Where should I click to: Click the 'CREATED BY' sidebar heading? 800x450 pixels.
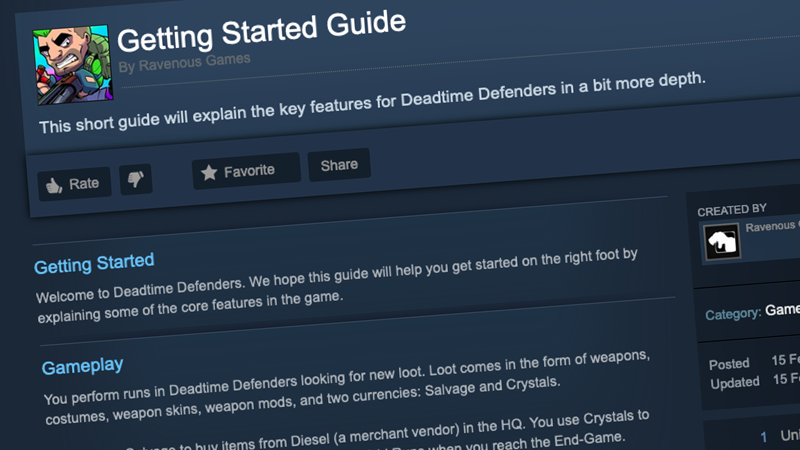[x=732, y=210]
